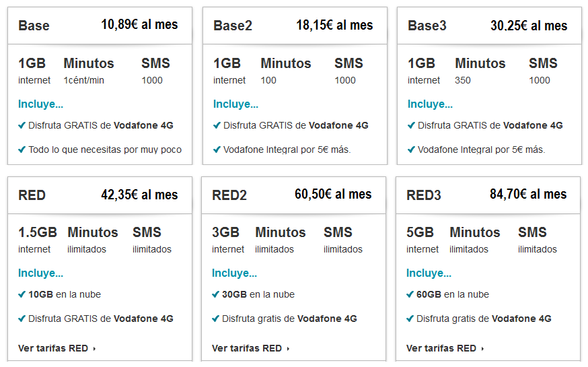The height and width of the screenshot is (367, 588).
Task: Click the checkmark beside RED 10GB en la nube
Action: pos(22,294)
